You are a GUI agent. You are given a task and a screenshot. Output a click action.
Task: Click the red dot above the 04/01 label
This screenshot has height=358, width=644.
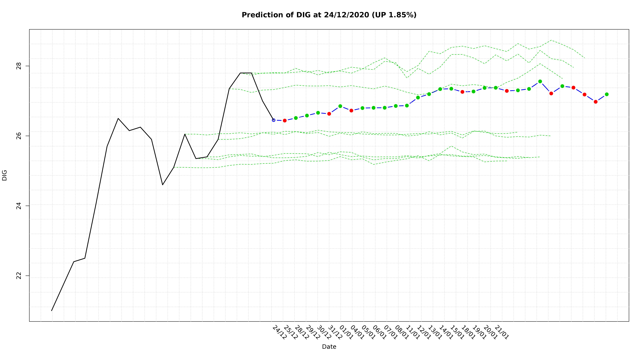click(351, 111)
